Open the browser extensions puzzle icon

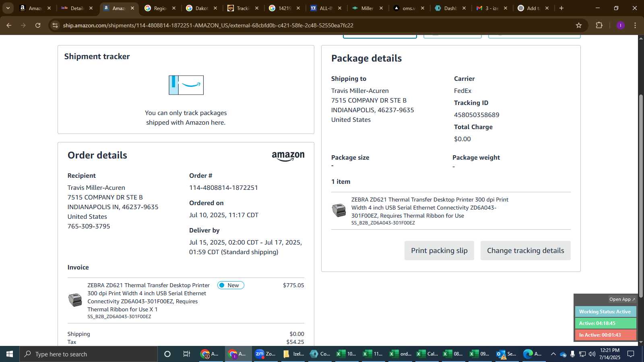(599, 25)
